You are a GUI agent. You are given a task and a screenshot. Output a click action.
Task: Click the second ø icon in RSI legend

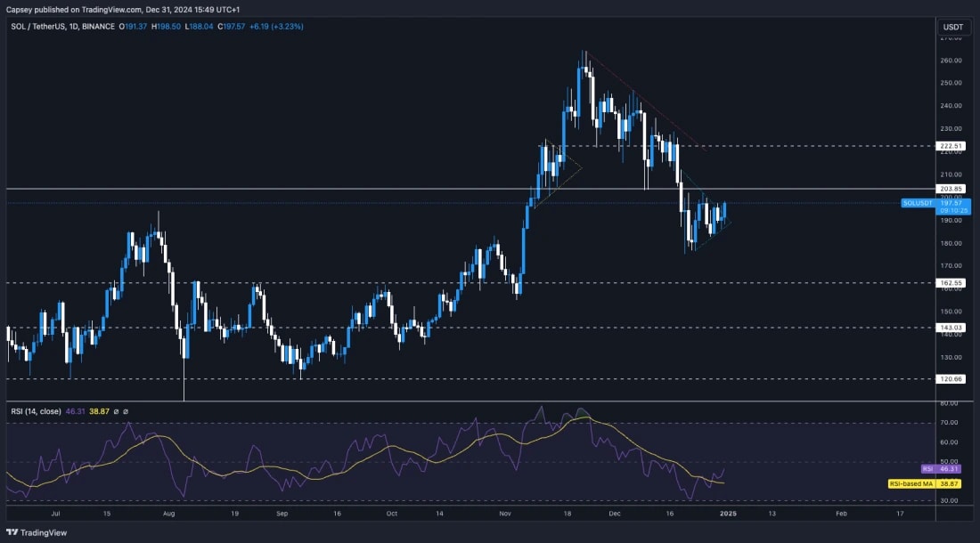point(127,411)
